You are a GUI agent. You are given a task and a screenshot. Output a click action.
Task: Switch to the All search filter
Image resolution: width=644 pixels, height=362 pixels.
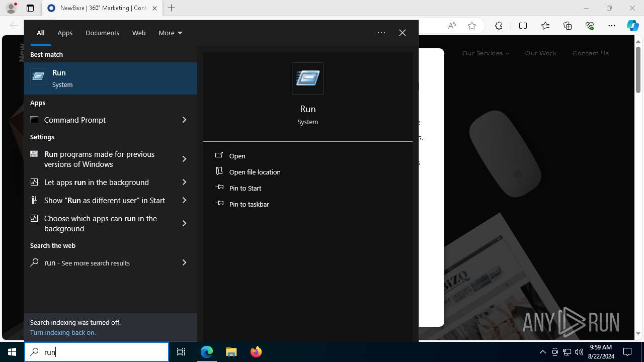pyautogui.click(x=41, y=33)
